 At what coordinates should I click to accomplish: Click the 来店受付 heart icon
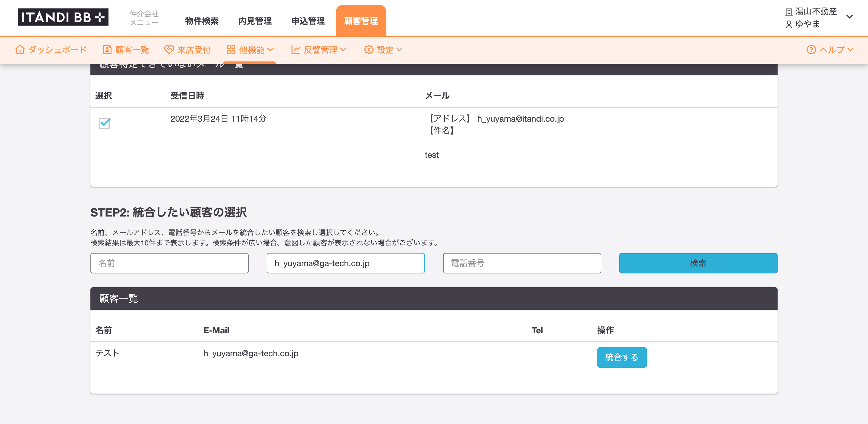click(169, 49)
